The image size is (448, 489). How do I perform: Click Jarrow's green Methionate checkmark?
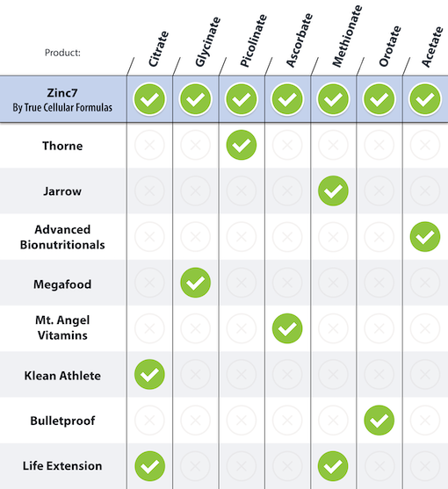[x=333, y=191]
